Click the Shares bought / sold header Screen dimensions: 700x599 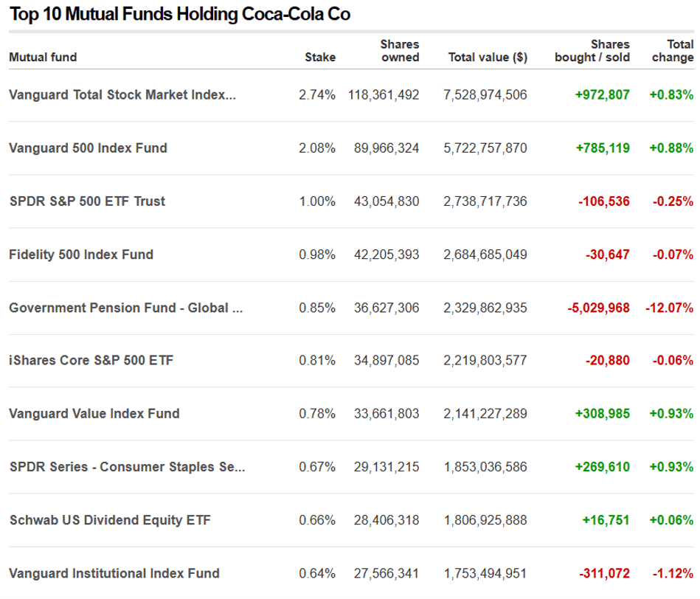[x=592, y=52]
